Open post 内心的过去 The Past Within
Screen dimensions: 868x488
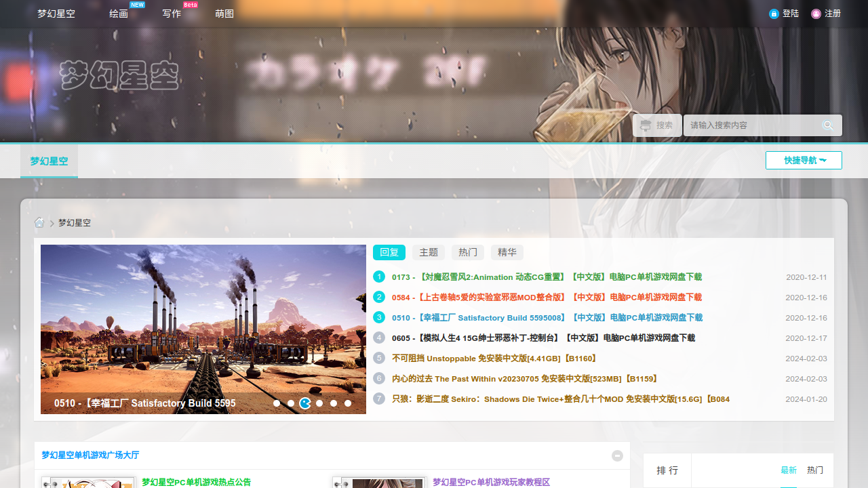[526, 379]
